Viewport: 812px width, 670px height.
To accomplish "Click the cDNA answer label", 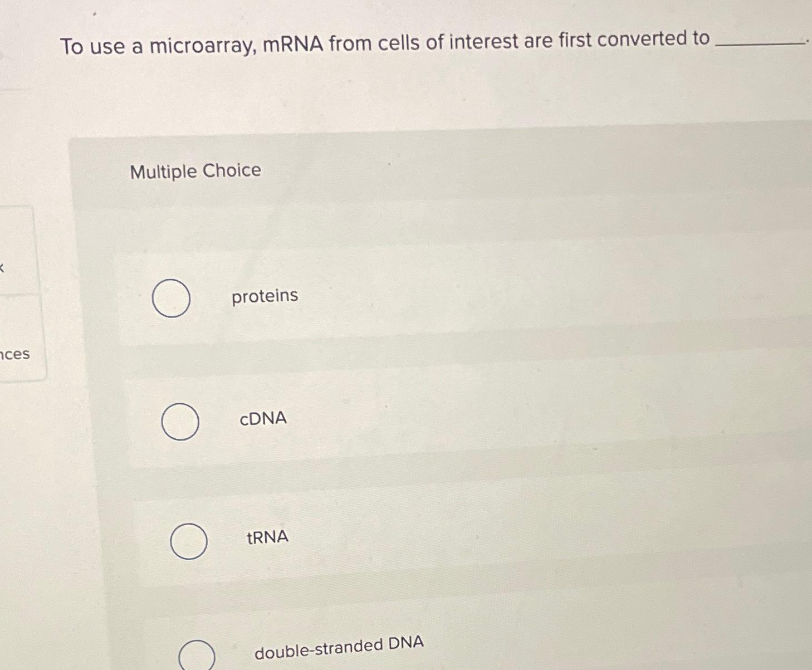I will 263,419.
